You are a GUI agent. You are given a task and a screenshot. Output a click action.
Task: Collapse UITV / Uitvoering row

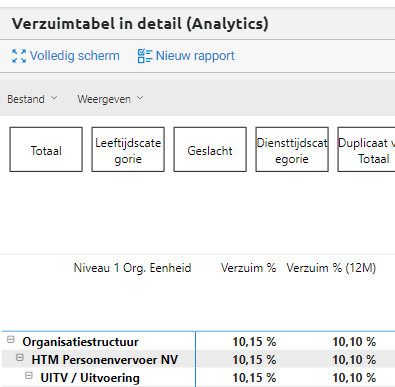coord(29,376)
